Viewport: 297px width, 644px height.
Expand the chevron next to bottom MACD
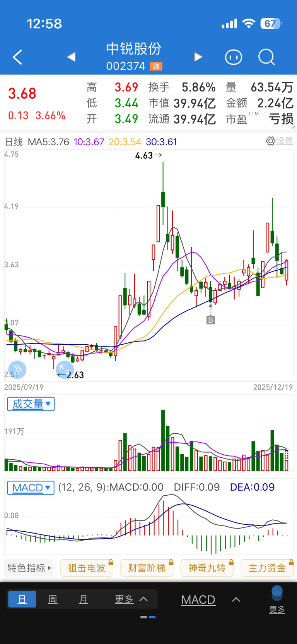[x=236, y=599]
